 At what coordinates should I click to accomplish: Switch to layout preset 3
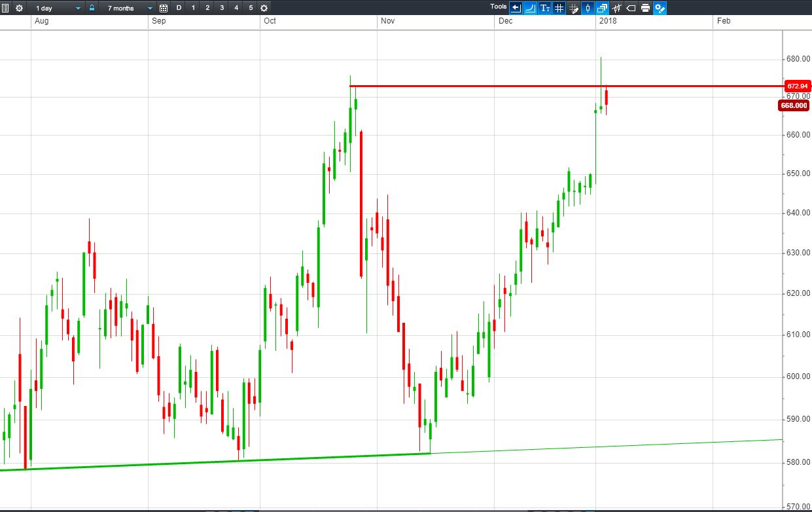(222, 8)
